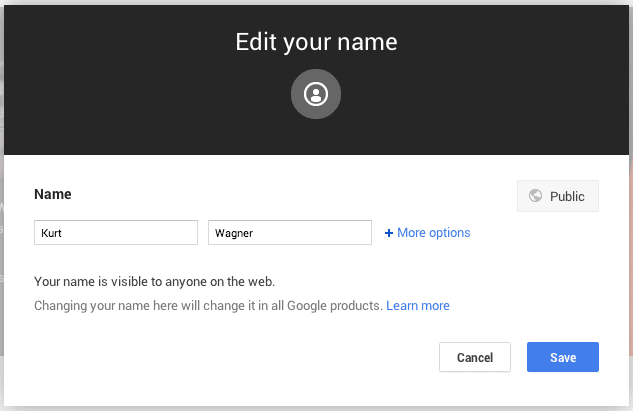
Task: Open the Public visibility dropdown
Action: [558, 196]
